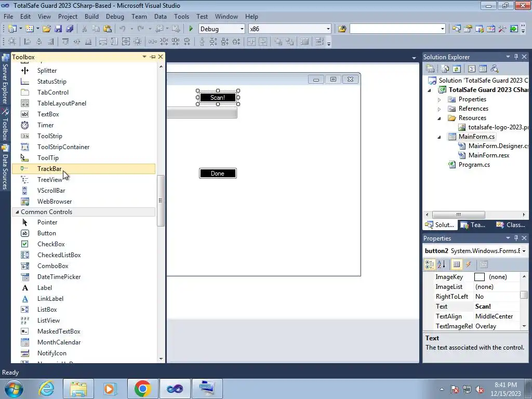
Task: Pin the Toolbox panel with auto-hide icon
Action: click(x=153, y=57)
